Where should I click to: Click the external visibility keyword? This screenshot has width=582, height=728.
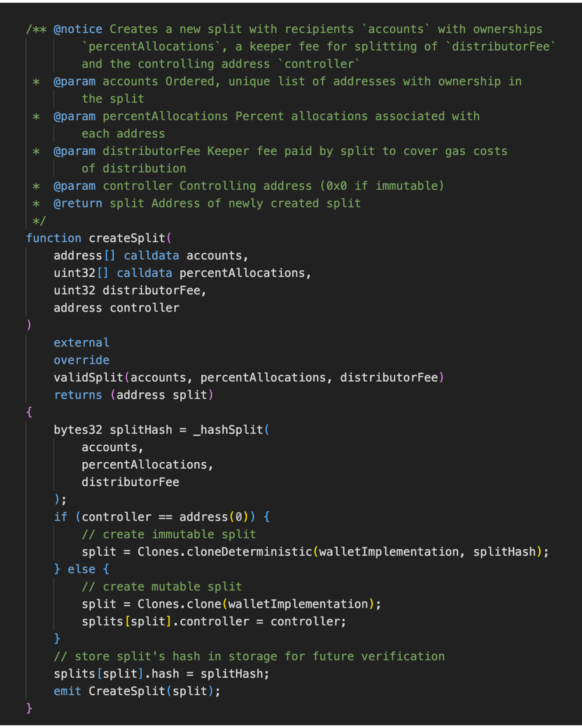coord(82,343)
